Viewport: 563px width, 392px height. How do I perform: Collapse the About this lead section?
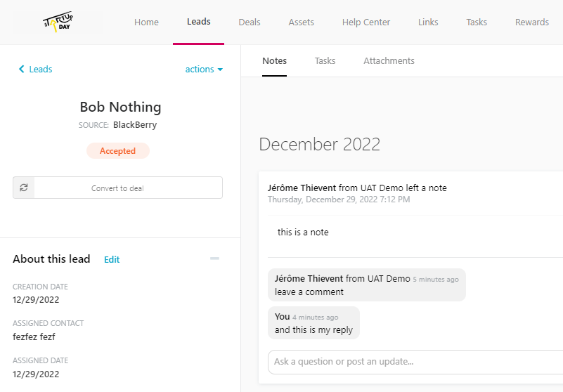214,259
